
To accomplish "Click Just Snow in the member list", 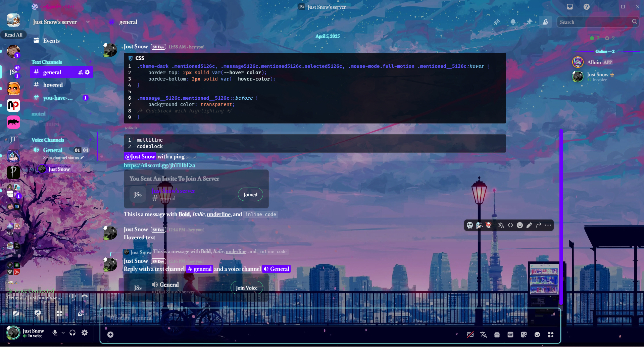I will pos(604,77).
